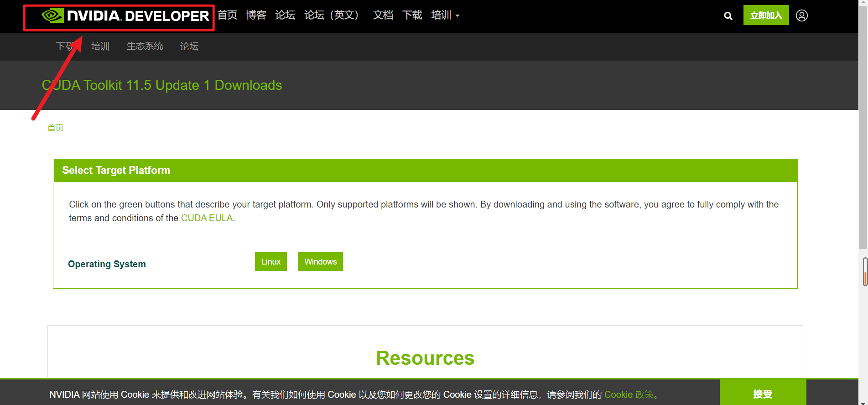868x405 pixels.
Task: Open 博客 in top navigation
Action: pos(256,15)
